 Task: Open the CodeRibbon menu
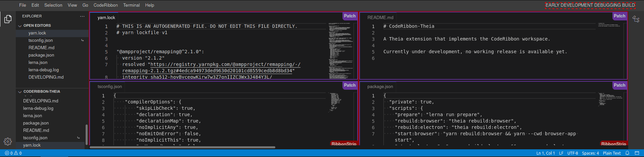(106, 5)
